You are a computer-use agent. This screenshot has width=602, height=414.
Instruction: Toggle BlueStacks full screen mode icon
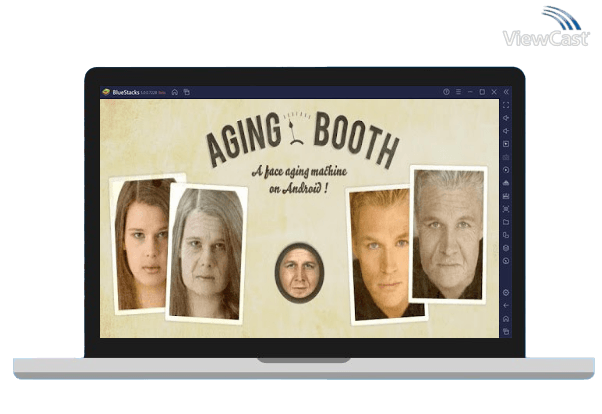(506, 105)
